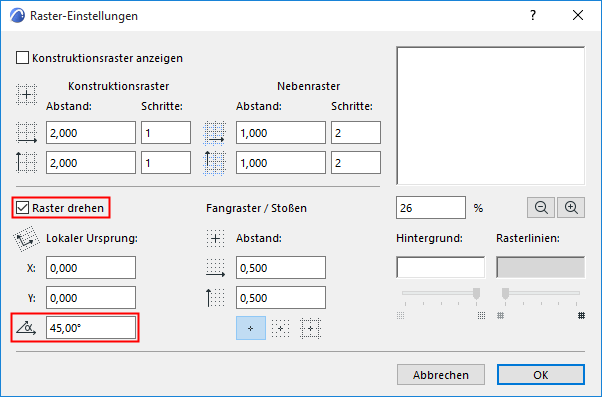Image resolution: width=602 pixels, height=397 pixels.
Task: Select snap-off mode with single cross icon
Action: pyautogui.click(x=251, y=328)
